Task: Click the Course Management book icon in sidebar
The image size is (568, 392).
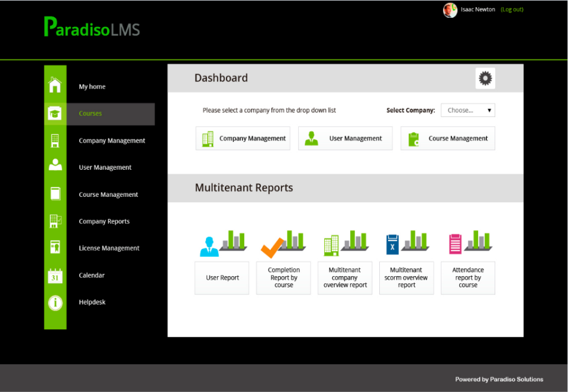Action: (x=55, y=194)
